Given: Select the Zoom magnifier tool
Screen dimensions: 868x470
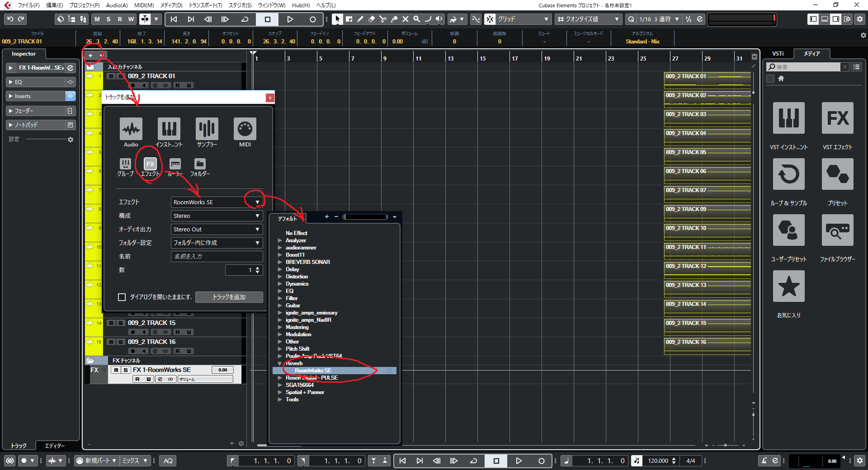Looking at the screenshot, I should 417,19.
